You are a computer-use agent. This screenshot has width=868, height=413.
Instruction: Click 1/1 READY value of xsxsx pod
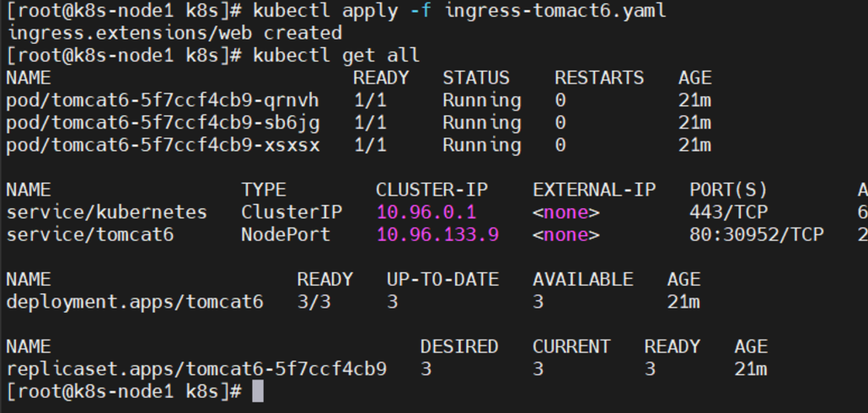pyautogui.click(x=370, y=146)
